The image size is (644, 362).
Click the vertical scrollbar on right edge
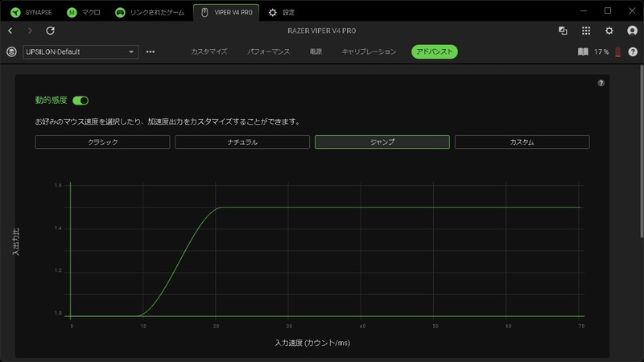click(x=642, y=151)
